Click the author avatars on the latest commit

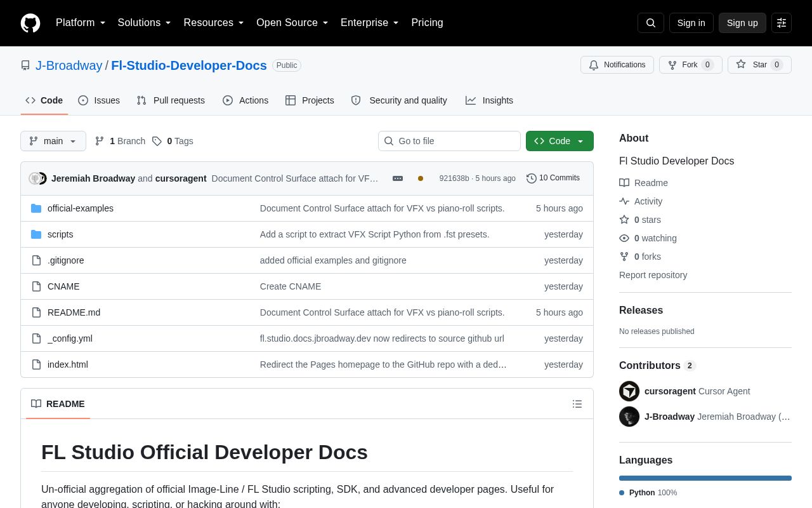click(x=38, y=178)
